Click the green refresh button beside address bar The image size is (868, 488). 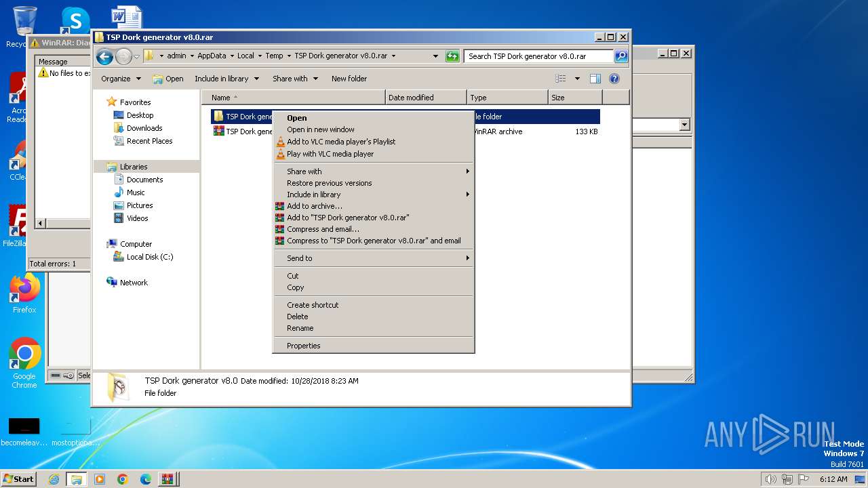(x=452, y=56)
